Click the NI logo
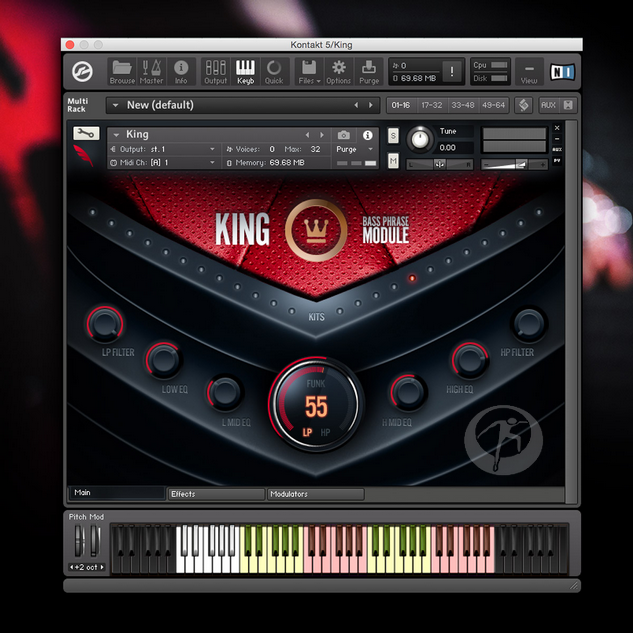The image size is (633, 633). tap(562, 72)
